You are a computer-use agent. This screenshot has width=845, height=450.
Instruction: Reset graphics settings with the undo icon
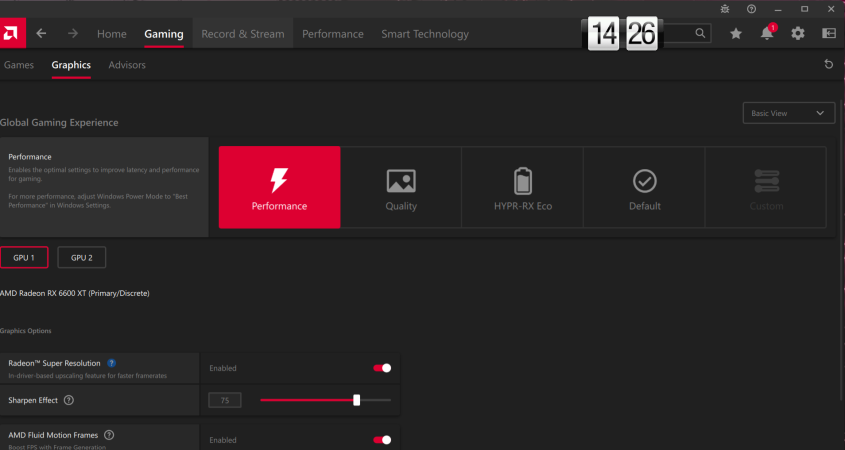[x=829, y=64]
